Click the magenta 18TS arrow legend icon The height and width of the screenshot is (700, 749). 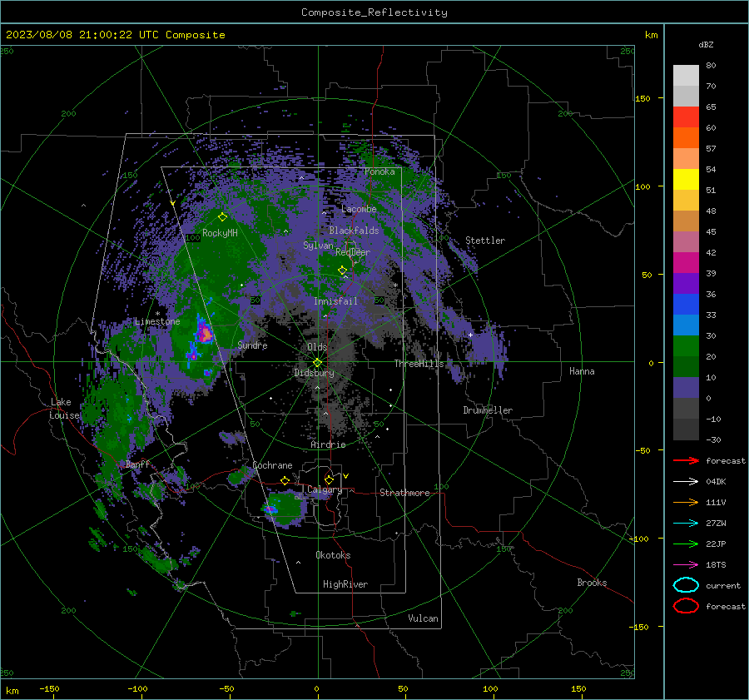tap(686, 565)
